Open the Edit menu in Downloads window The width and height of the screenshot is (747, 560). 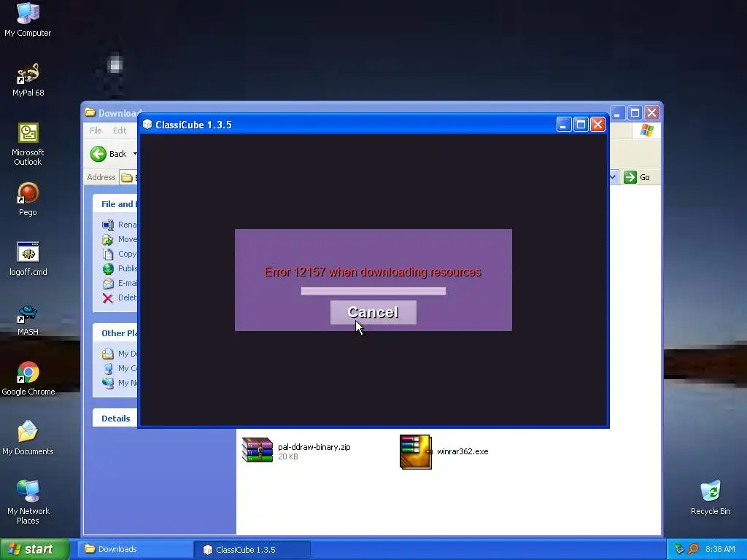(120, 131)
